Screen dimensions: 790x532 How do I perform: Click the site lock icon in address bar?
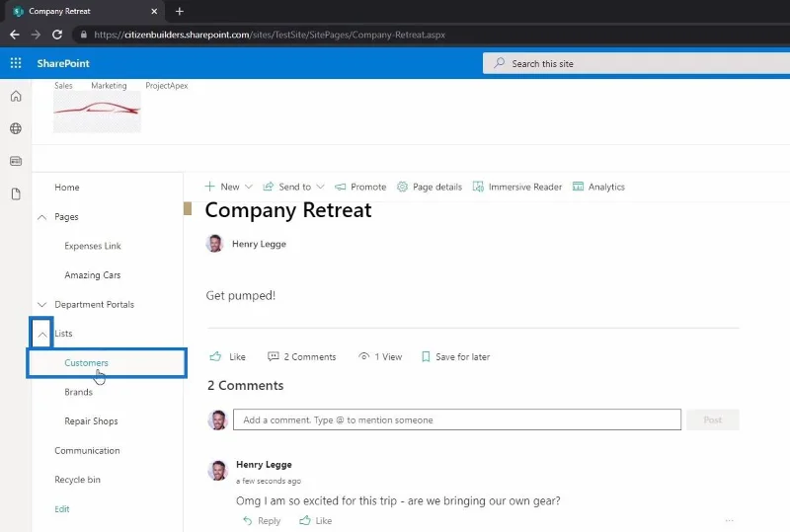pyautogui.click(x=84, y=35)
